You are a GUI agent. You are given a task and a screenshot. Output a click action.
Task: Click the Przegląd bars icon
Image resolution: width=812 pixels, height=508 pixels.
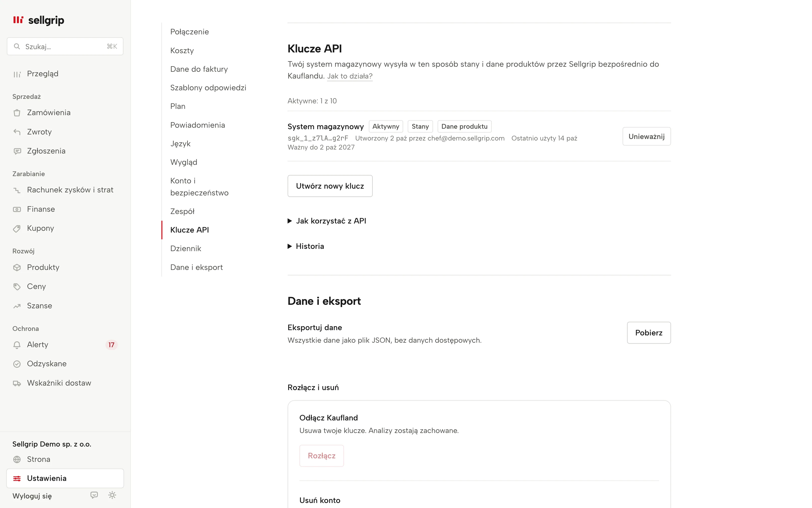pos(17,74)
